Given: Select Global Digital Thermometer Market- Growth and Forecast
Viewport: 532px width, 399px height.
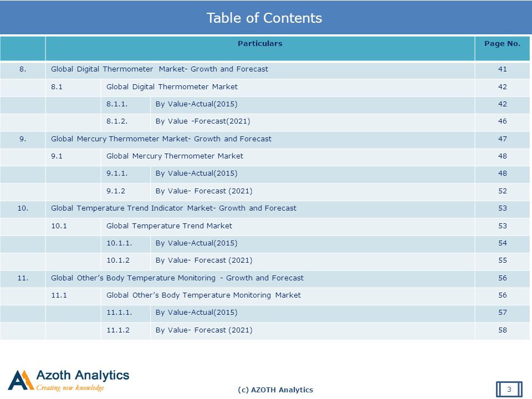Looking at the screenshot, I should pos(160,69).
